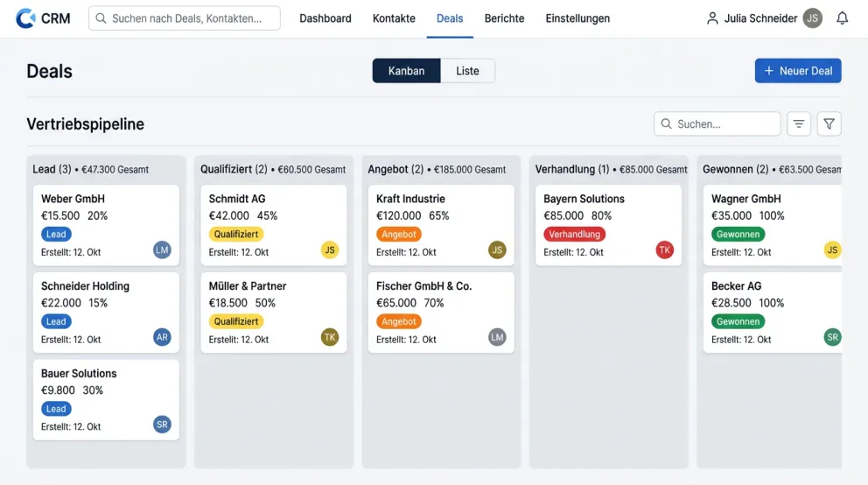The image size is (868, 485).
Task: Open the Berichte tab
Action: [504, 18]
